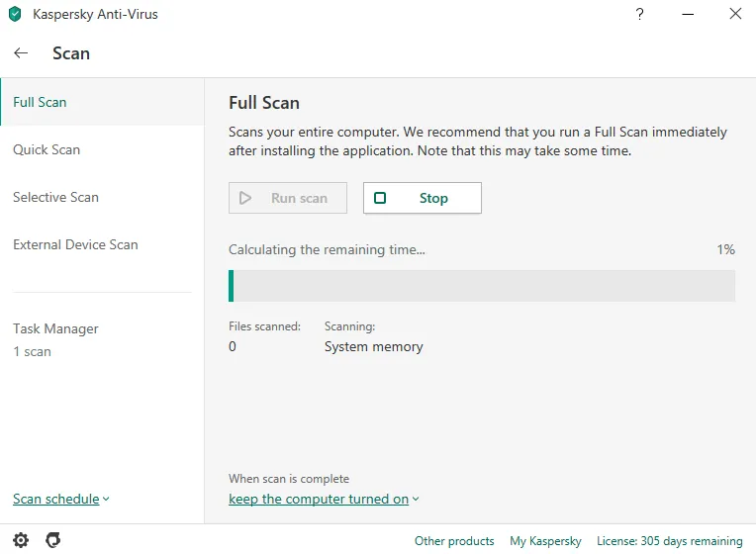This screenshot has width=756, height=554.
Task: Click the 'When scan is complete' label
Action: 289,478
